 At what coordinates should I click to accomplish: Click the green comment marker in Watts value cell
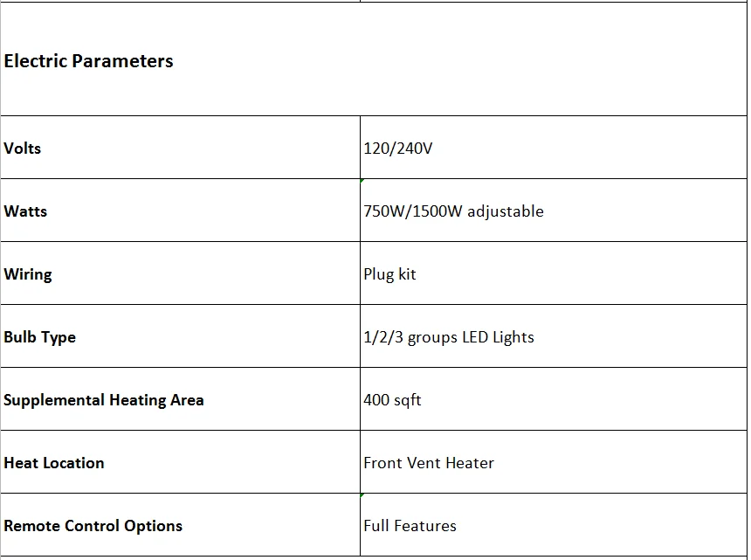click(x=362, y=181)
